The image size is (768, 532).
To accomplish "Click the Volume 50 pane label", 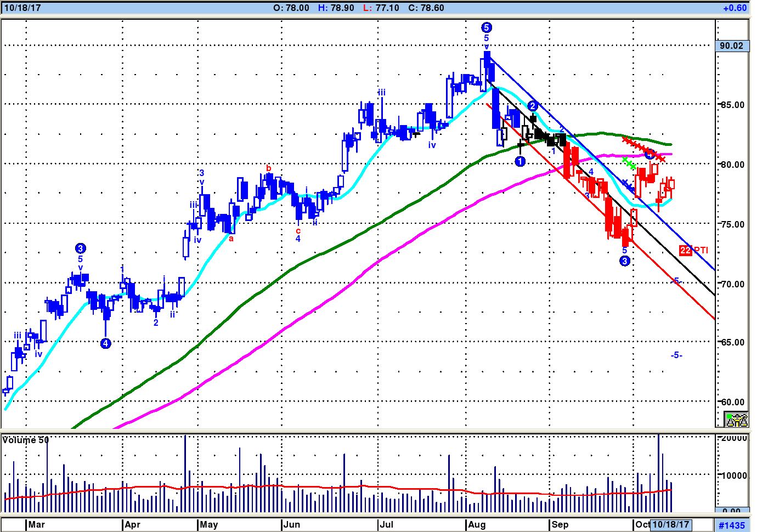I will [26, 440].
